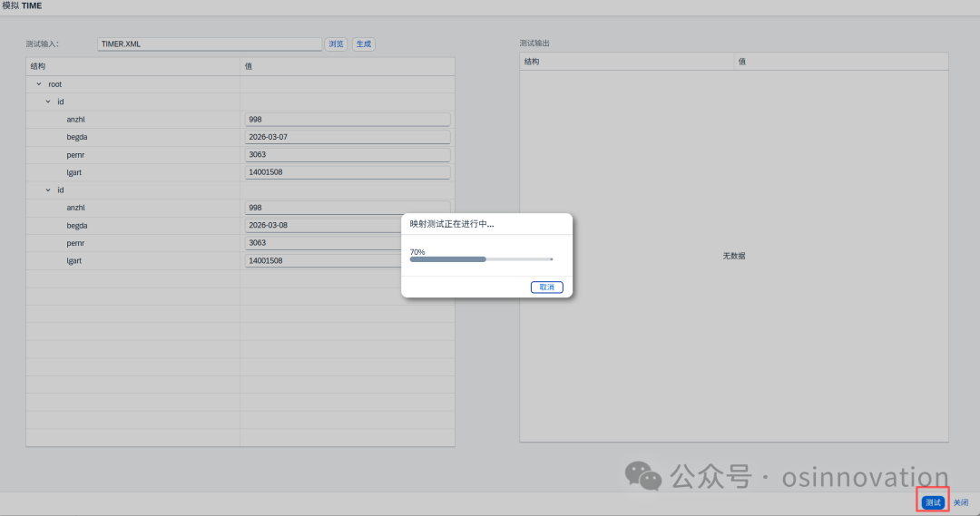980x516 pixels.
Task: Click the 模拟 TIME window title
Action: click(22, 5)
